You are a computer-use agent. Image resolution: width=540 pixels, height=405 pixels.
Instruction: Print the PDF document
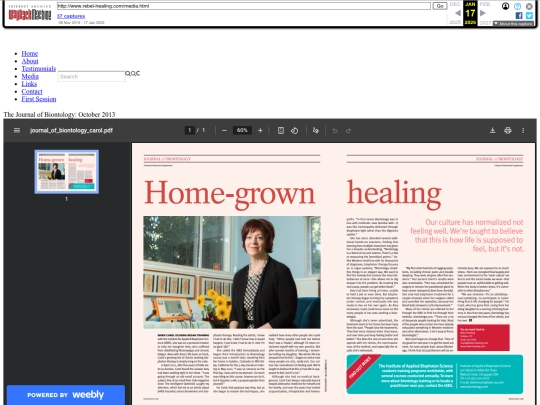508,130
